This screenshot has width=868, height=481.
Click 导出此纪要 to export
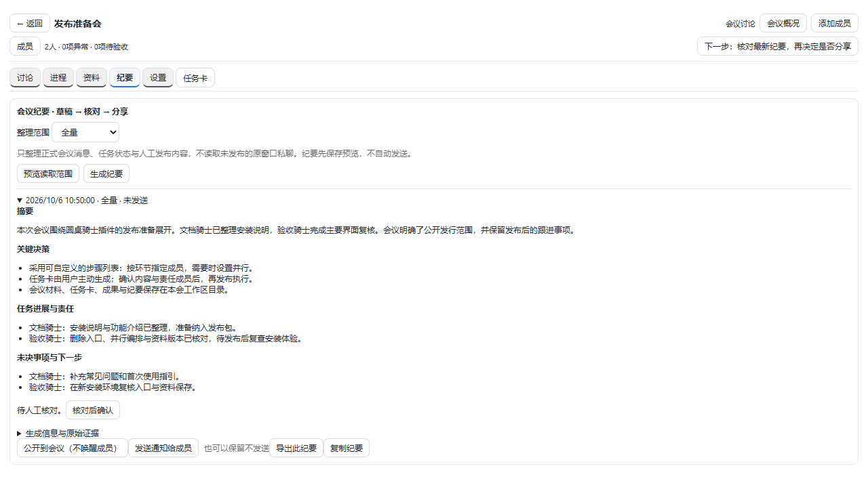click(x=296, y=448)
